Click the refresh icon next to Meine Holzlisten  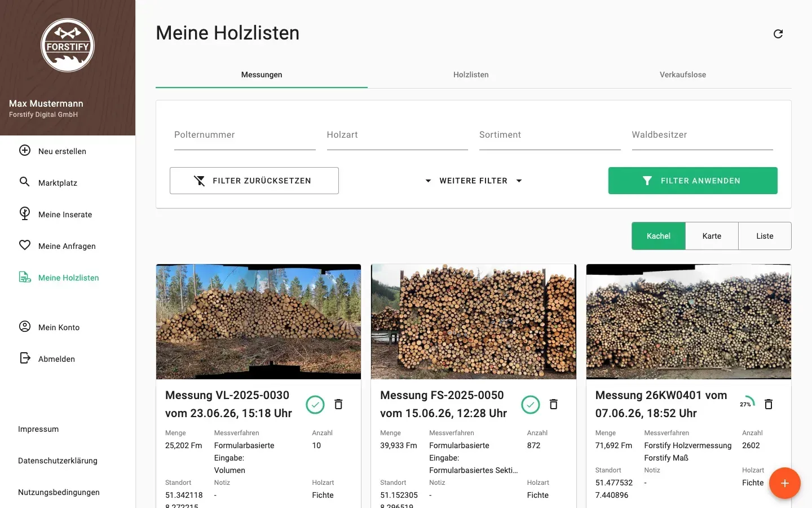coord(778,34)
